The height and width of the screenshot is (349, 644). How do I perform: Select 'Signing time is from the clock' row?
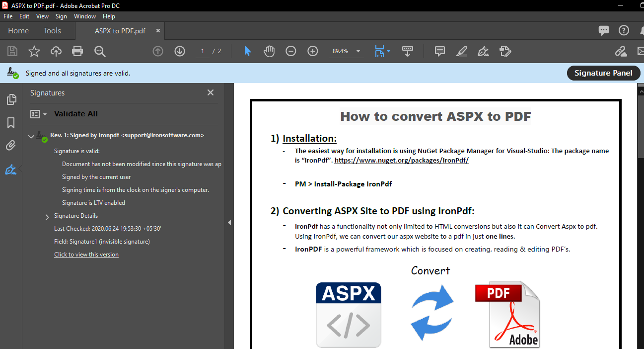coord(136,190)
